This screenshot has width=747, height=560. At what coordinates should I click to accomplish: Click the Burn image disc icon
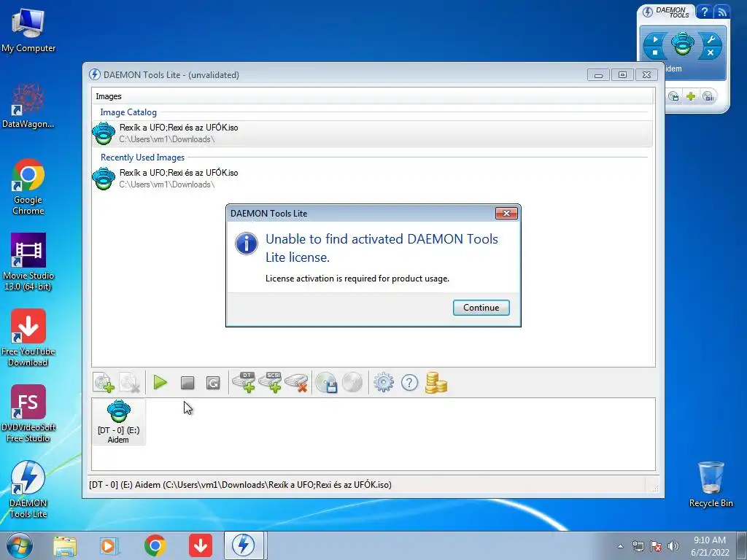point(352,382)
